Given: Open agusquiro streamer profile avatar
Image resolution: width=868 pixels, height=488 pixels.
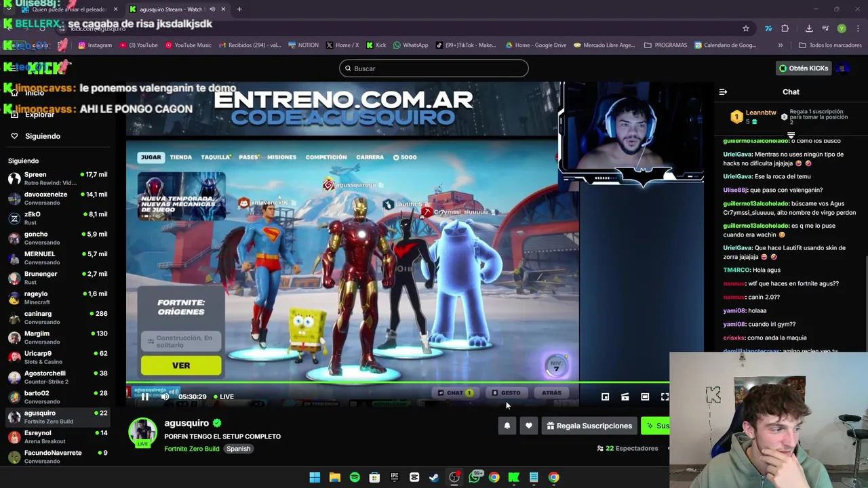Looking at the screenshot, I should (142, 432).
